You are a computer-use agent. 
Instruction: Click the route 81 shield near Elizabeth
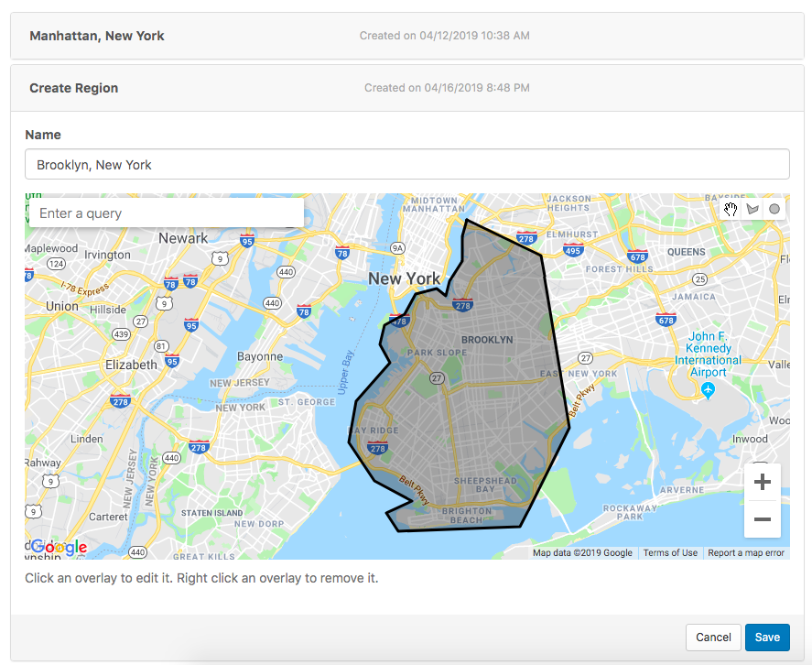(x=161, y=345)
